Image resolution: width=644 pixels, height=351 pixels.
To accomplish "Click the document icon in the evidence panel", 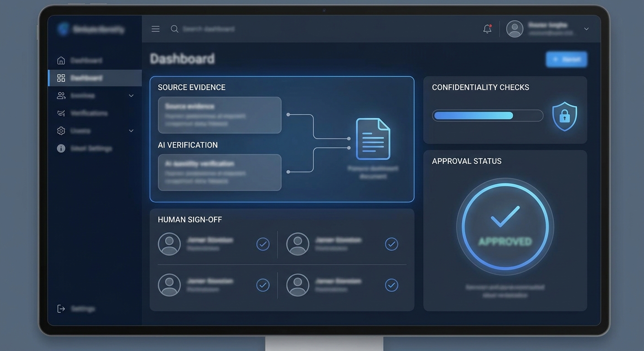I will click(x=373, y=139).
